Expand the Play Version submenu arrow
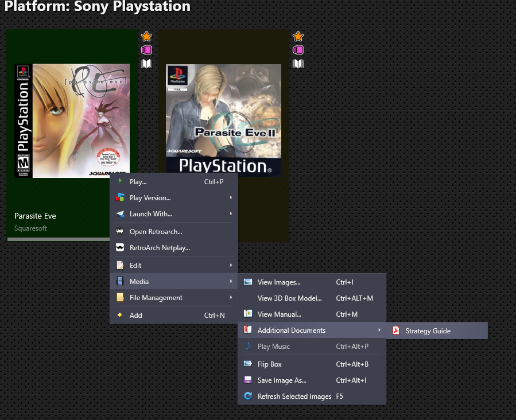Viewport: 516px width, 420px height. (x=231, y=197)
